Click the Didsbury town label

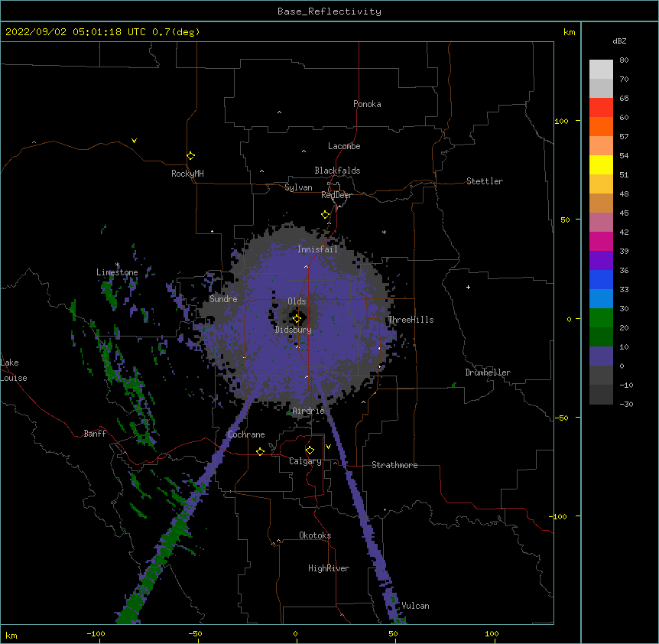293,330
